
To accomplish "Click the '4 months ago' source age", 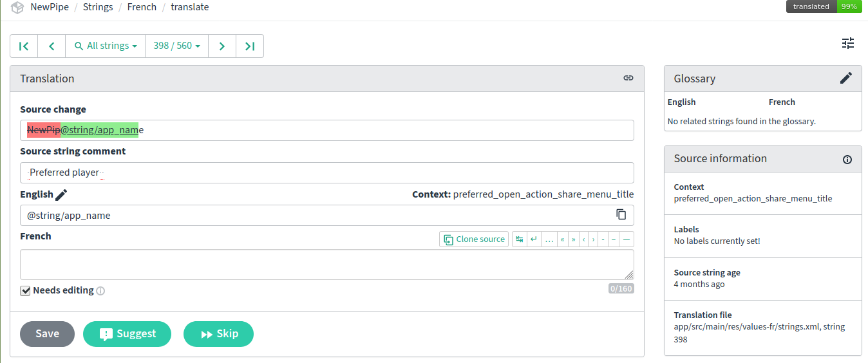I will (699, 284).
